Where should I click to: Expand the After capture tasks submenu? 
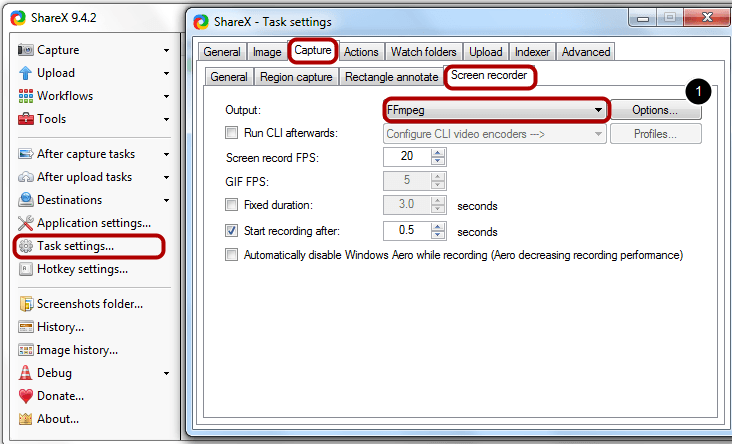166,154
